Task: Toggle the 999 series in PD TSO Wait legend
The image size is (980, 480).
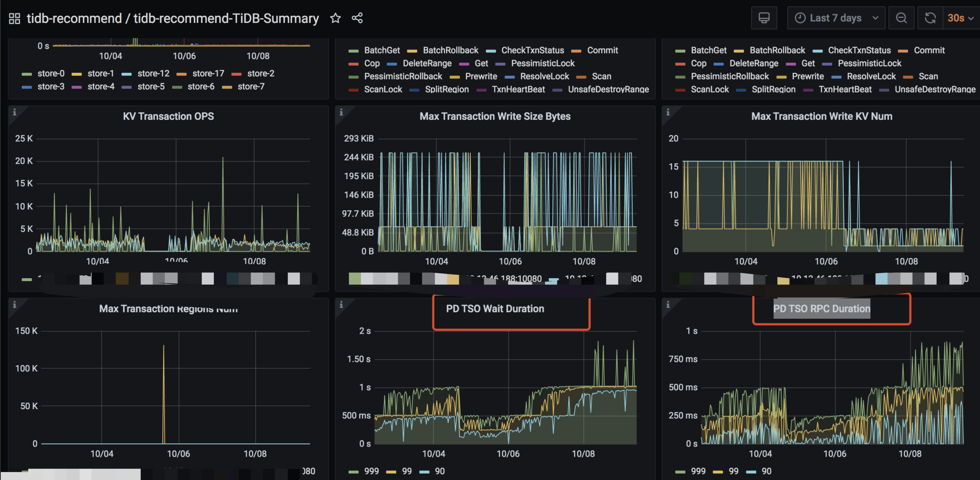Action: (371, 471)
